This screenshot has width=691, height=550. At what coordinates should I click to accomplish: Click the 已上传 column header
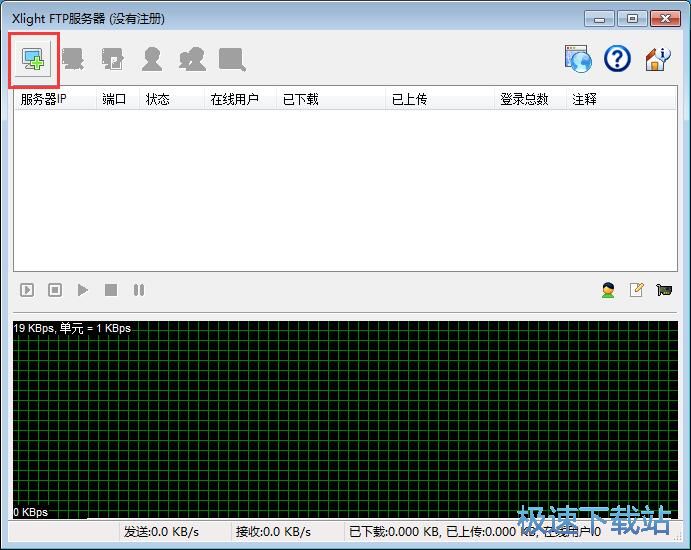(x=440, y=99)
